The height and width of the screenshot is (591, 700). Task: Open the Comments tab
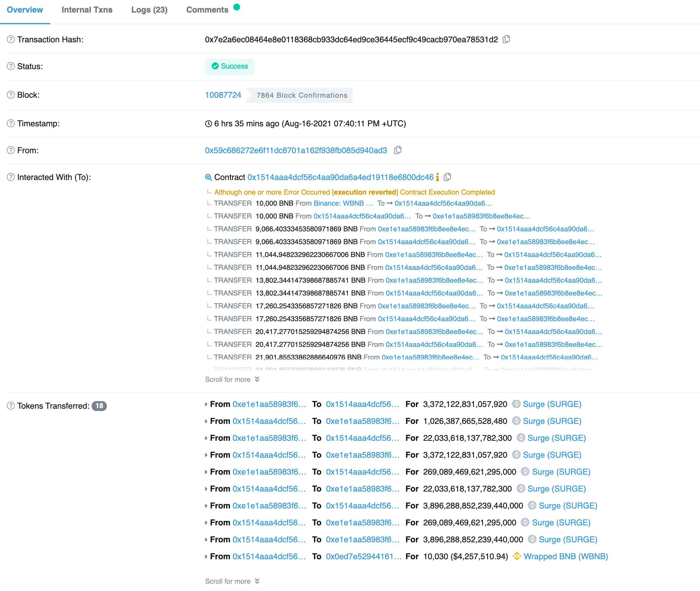[x=207, y=10]
